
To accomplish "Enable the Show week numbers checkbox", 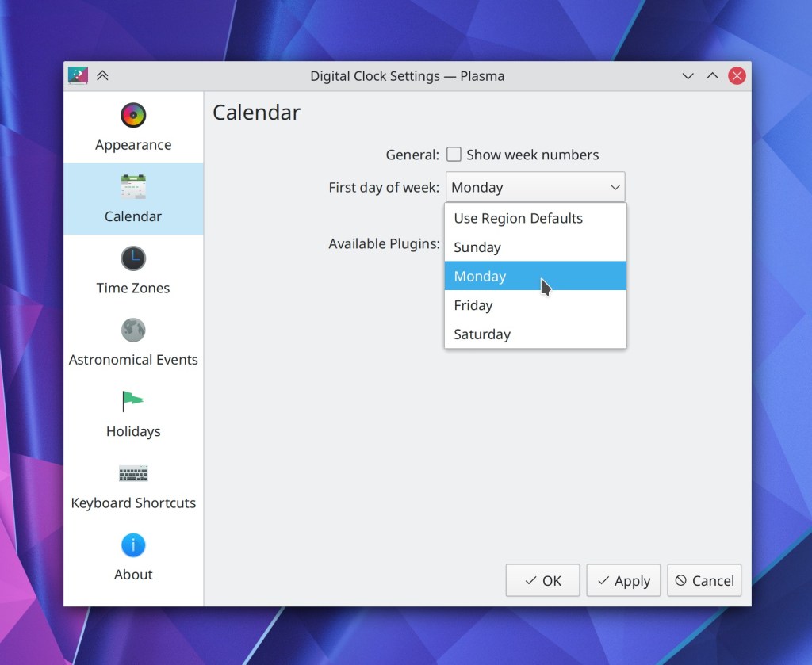I will point(454,155).
